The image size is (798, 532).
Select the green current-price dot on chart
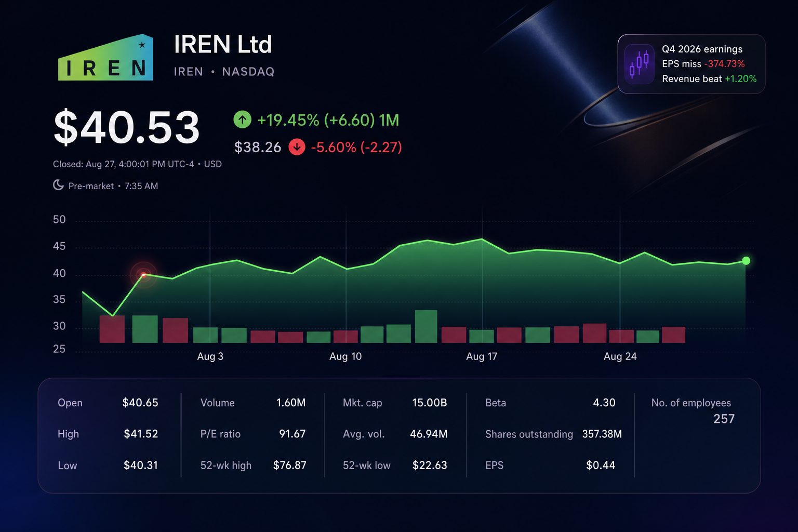(746, 261)
